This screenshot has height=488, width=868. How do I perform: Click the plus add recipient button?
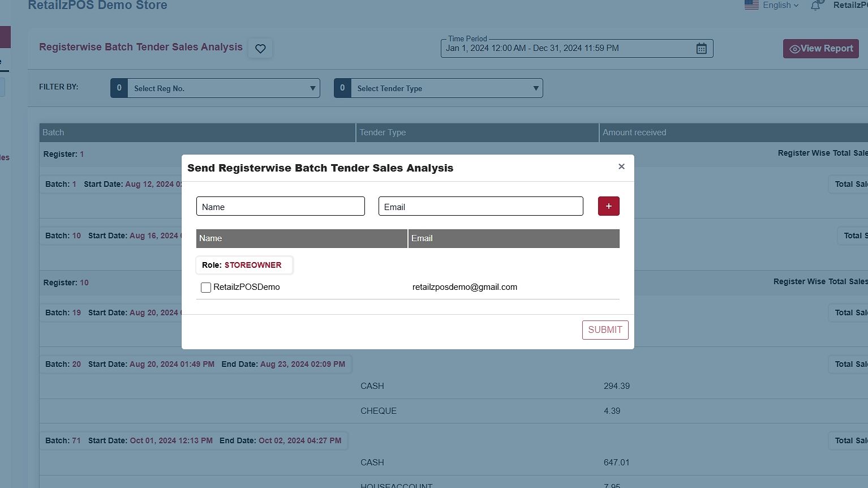(608, 206)
